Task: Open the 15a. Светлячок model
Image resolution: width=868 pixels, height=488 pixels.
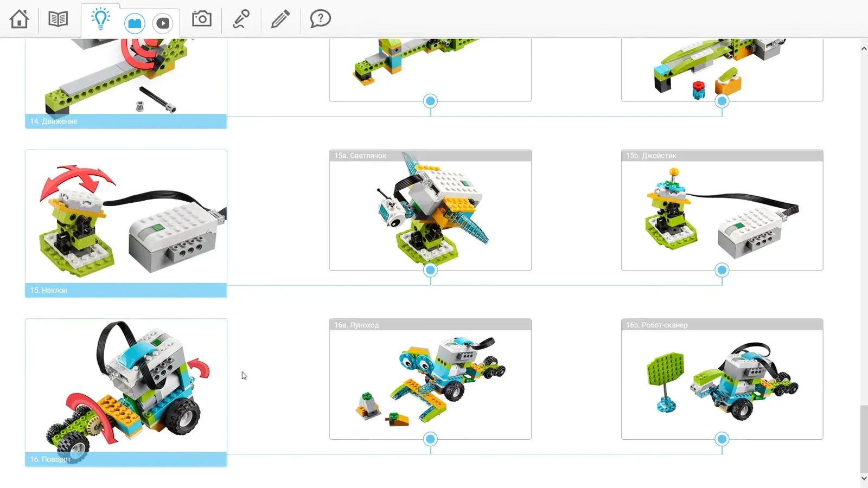Action: tap(430, 210)
